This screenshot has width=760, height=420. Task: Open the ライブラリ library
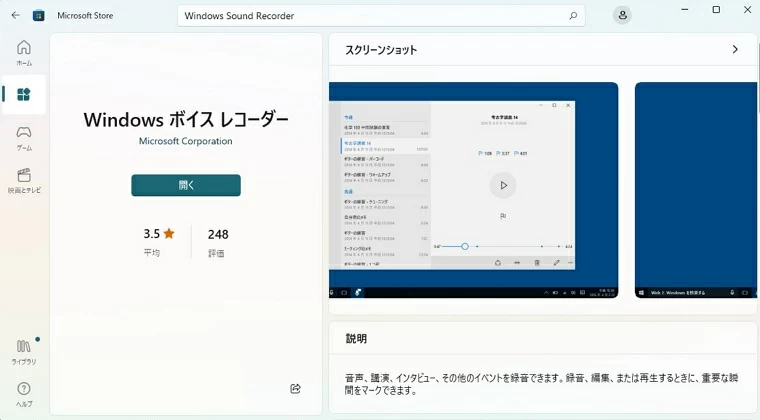click(24, 352)
